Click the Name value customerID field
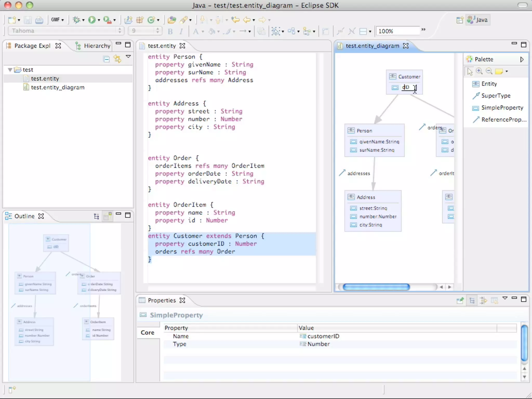The width and height of the screenshot is (532, 399). tap(323, 336)
